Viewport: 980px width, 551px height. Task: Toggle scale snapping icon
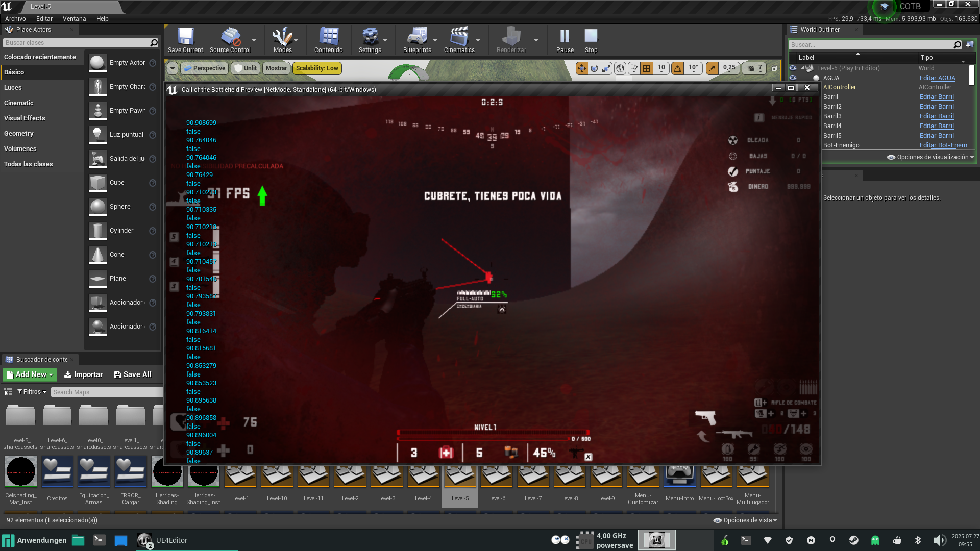point(712,68)
